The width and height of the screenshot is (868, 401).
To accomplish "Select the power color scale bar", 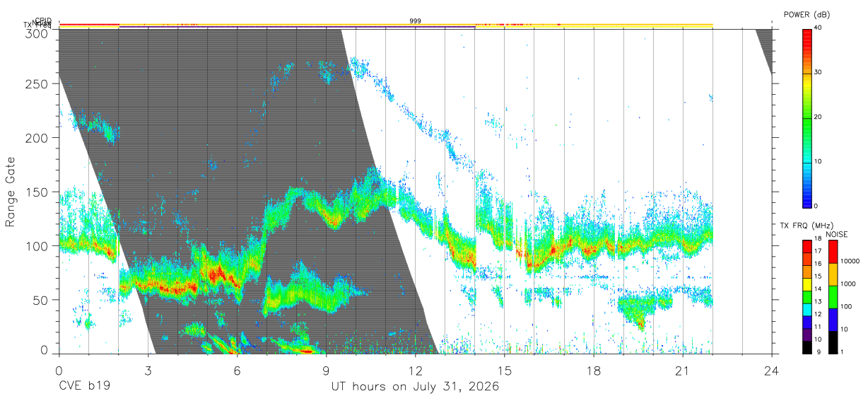I will (x=807, y=117).
